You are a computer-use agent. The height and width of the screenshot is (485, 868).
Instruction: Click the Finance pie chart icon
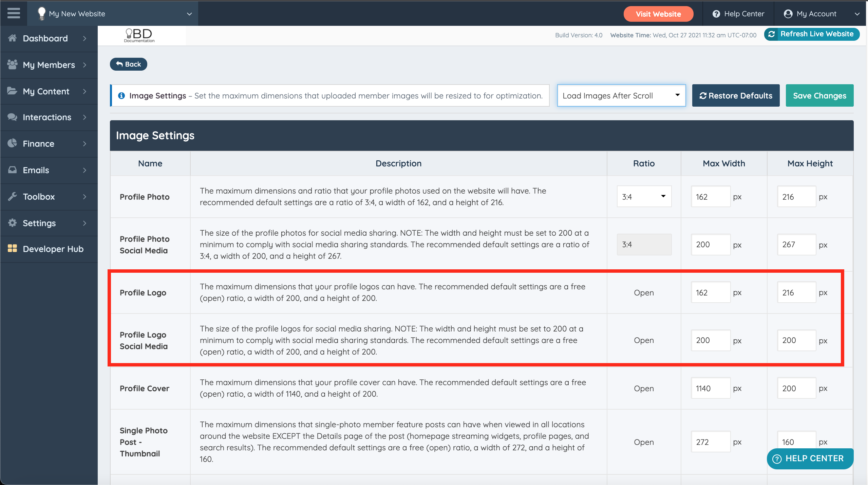[x=12, y=143]
